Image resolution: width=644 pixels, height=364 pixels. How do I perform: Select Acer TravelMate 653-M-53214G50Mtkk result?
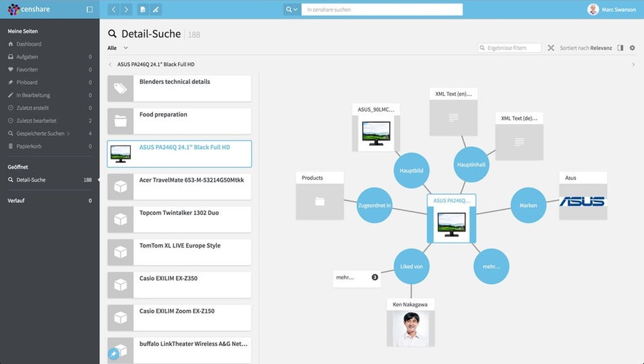[x=179, y=187]
